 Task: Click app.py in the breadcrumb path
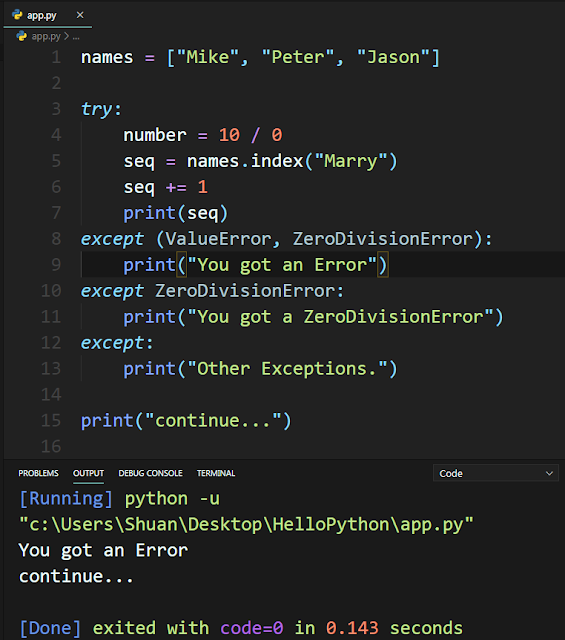tap(46, 36)
